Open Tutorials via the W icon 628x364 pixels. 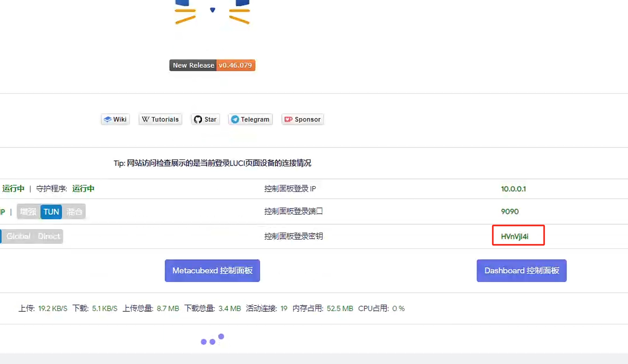pos(146,119)
